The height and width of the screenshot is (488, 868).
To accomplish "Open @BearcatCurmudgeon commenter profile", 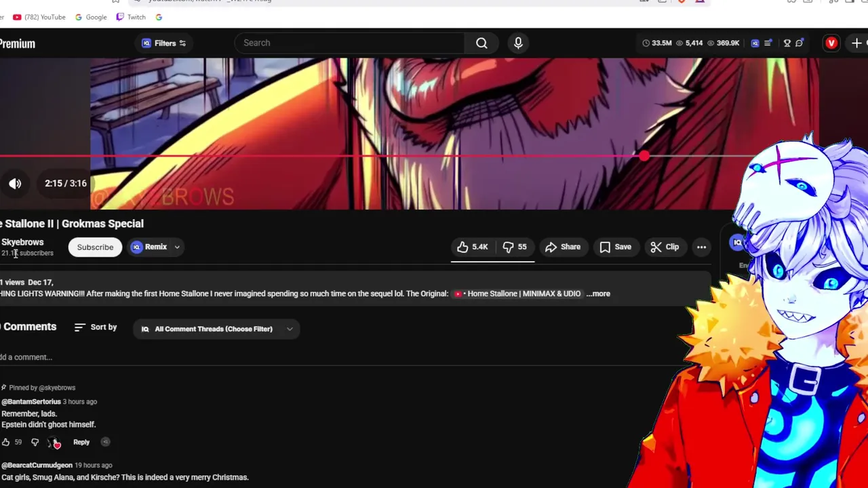I will (x=37, y=466).
